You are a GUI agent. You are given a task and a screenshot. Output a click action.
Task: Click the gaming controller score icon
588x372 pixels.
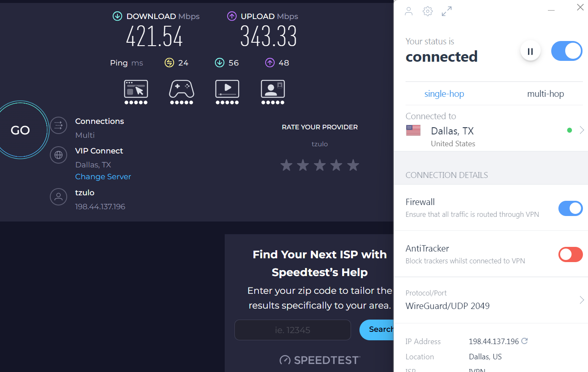[182, 92]
